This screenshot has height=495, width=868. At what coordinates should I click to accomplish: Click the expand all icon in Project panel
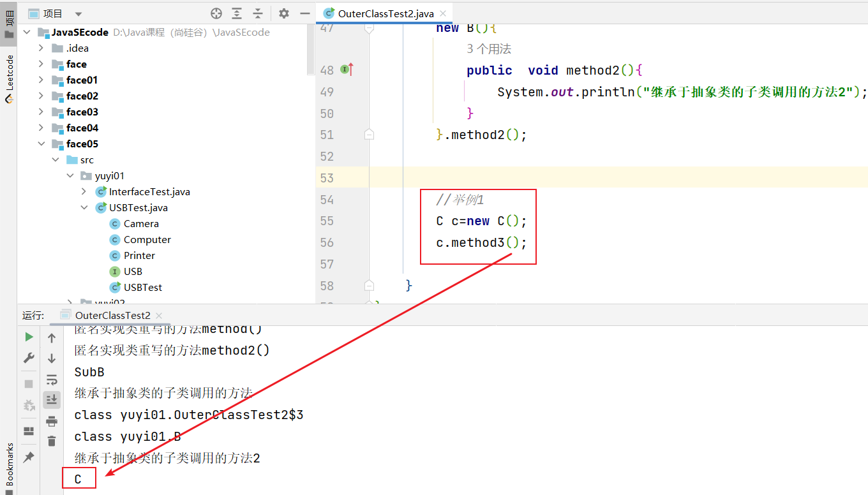pyautogui.click(x=237, y=13)
